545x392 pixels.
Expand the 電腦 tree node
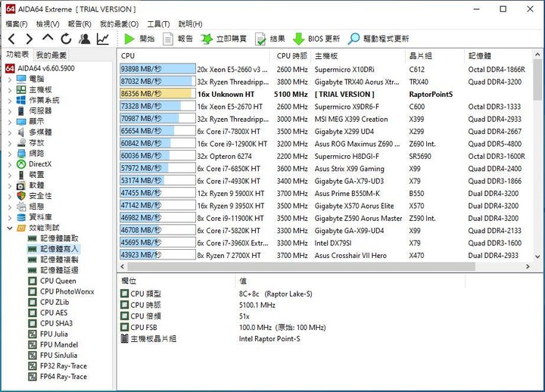click(9, 79)
